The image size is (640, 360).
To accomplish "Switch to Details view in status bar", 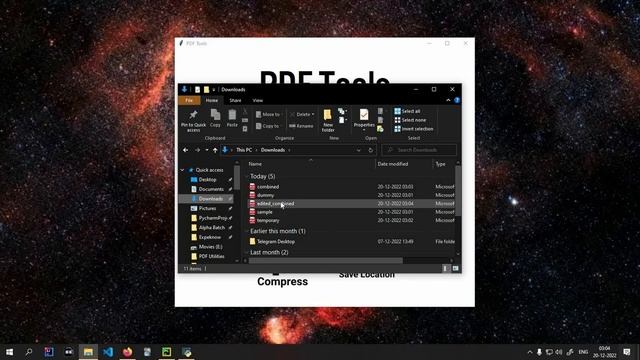I will click(445, 268).
